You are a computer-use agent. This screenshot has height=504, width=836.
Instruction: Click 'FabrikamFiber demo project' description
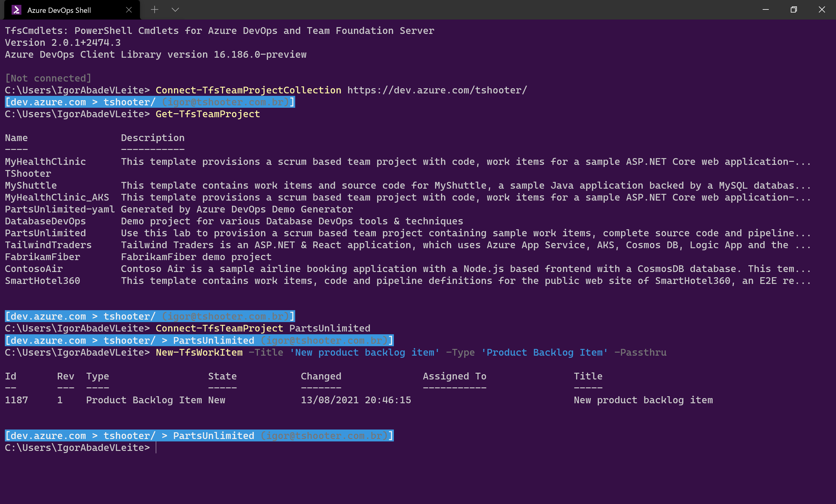pyautogui.click(x=196, y=257)
